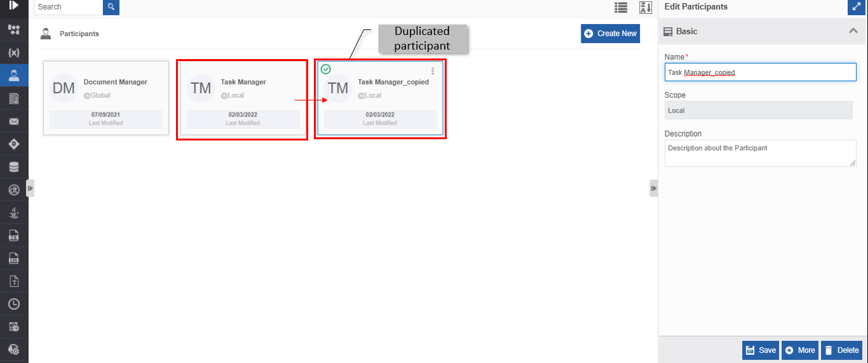
Task: Click the More button
Action: (800, 350)
